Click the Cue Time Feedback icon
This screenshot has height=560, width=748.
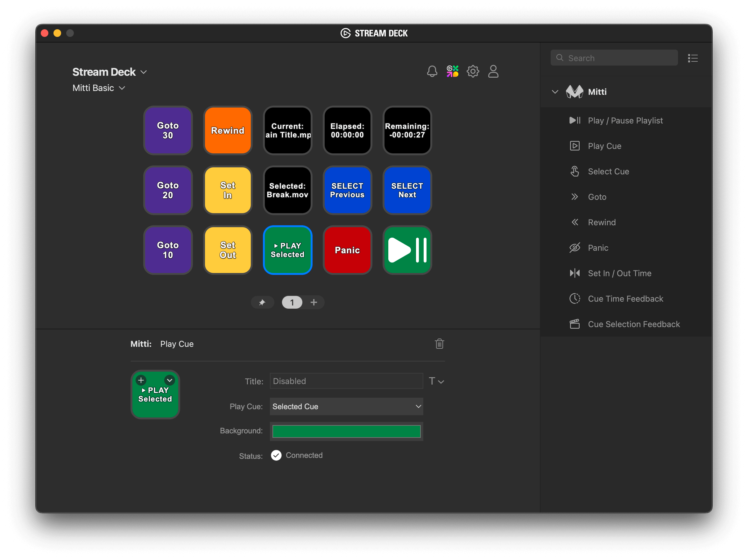[x=575, y=298]
